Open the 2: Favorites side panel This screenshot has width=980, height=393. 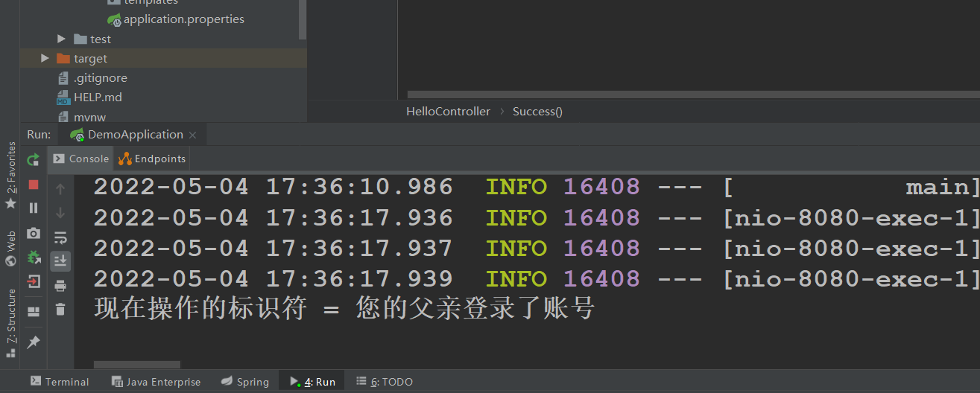[x=10, y=174]
